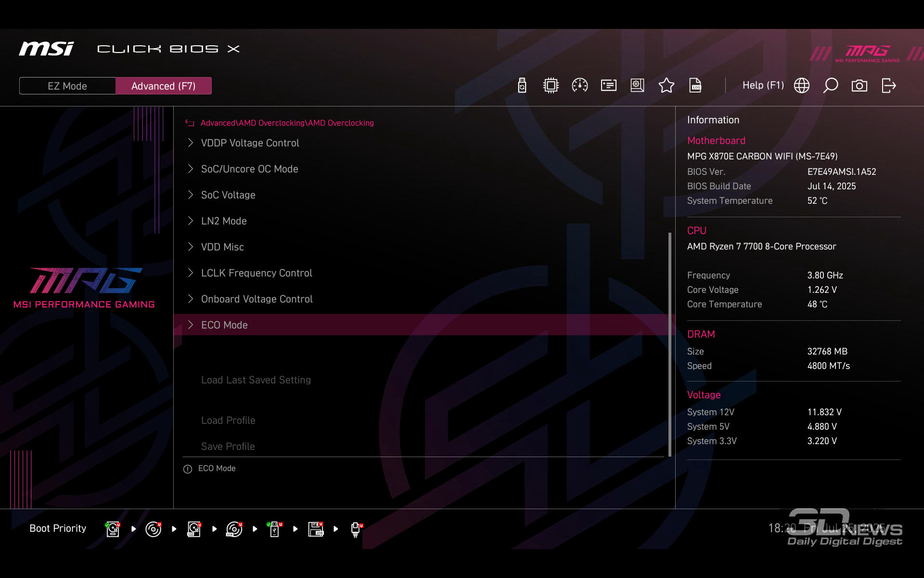
Task: Select USB hard disk boot icon
Action: [194, 529]
